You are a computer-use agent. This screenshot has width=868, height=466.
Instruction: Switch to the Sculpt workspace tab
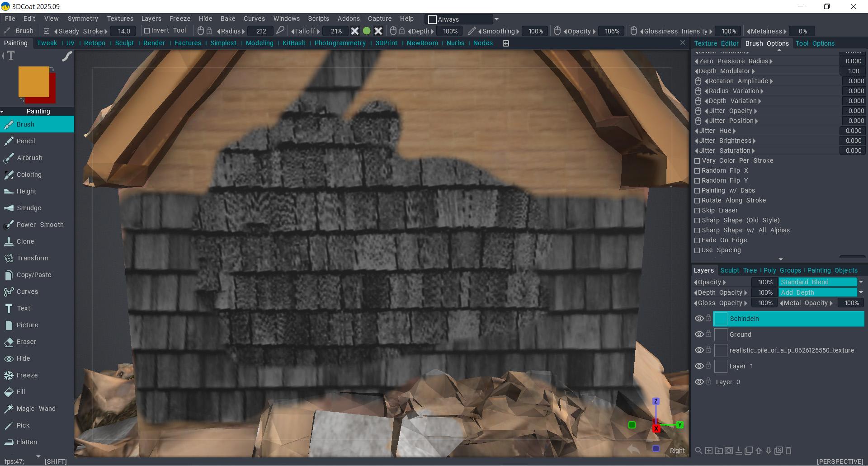coord(124,43)
